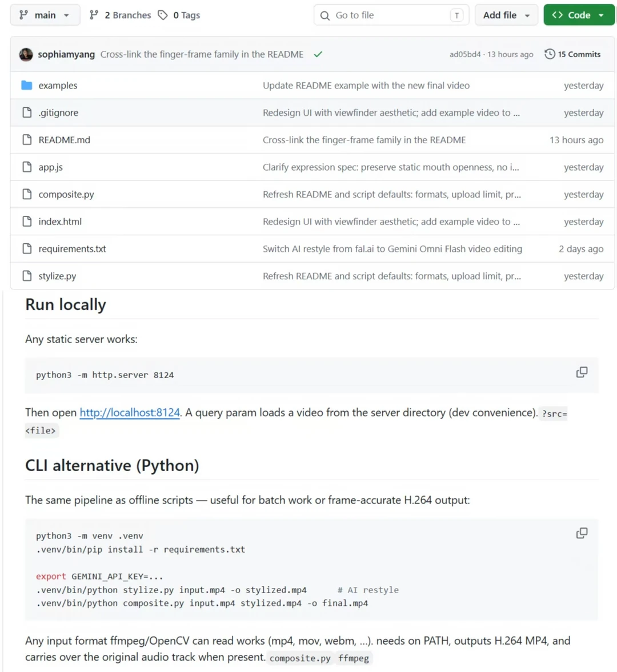Copy the CLI Python script block

582,533
